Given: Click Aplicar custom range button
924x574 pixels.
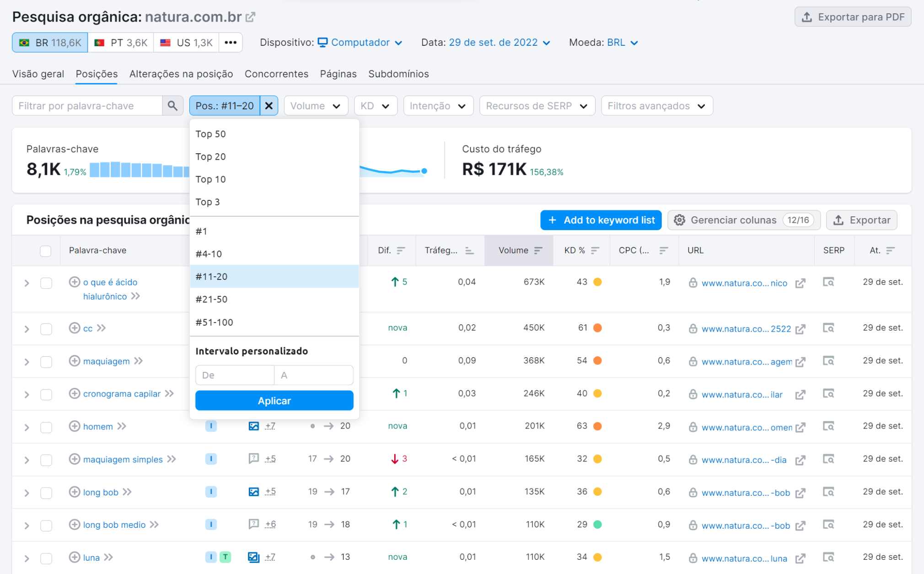Looking at the screenshot, I should tap(274, 401).
